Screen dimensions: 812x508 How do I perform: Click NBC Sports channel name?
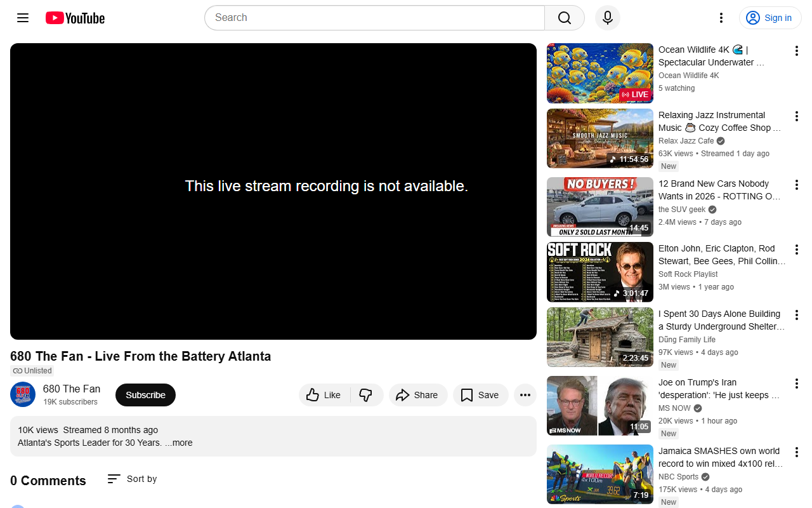(x=678, y=477)
